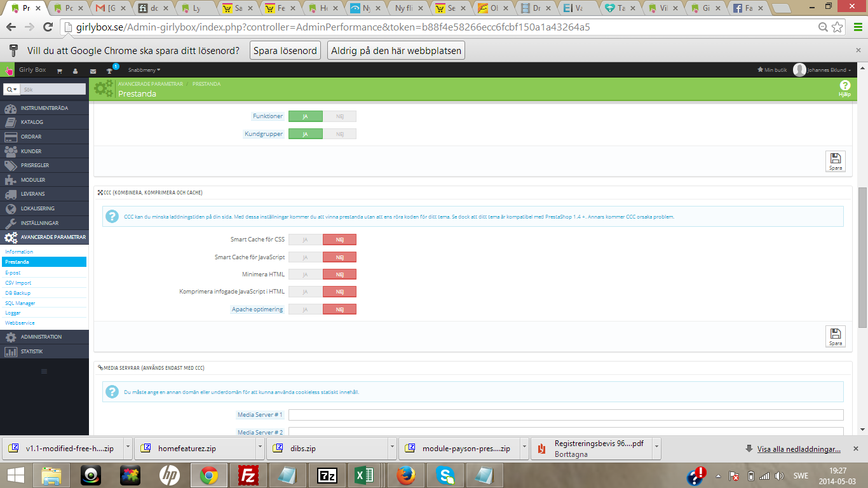The image size is (868, 488).
Task: Set Smart Cache för CSS to JA
Action: pyautogui.click(x=306, y=240)
